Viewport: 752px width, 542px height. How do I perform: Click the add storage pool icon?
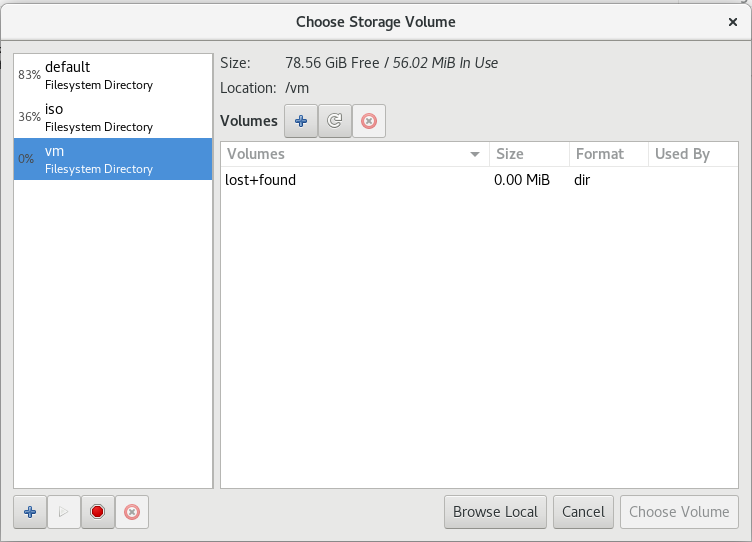tap(30, 512)
